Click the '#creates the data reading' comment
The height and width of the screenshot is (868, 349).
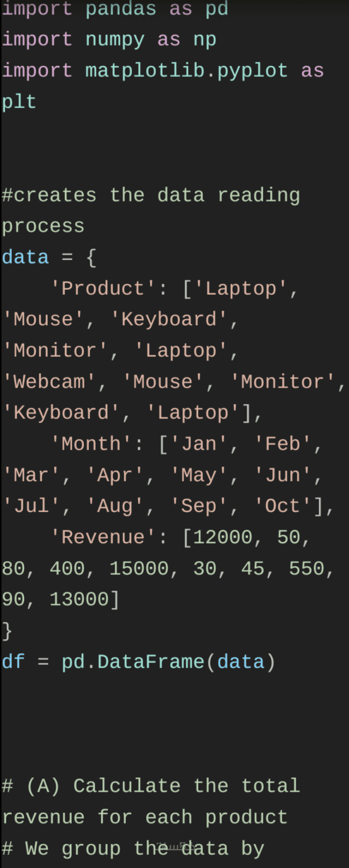coord(150,195)
